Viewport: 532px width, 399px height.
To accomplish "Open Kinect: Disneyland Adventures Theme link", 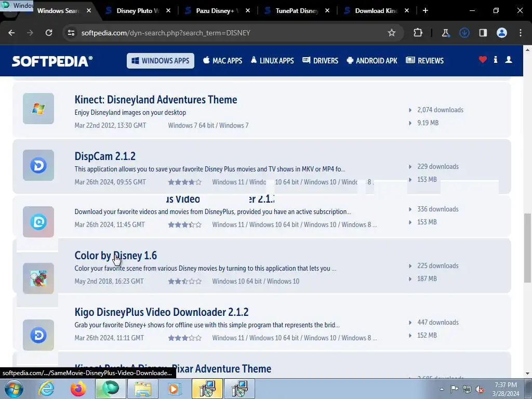I will click(x=156, y=100).
